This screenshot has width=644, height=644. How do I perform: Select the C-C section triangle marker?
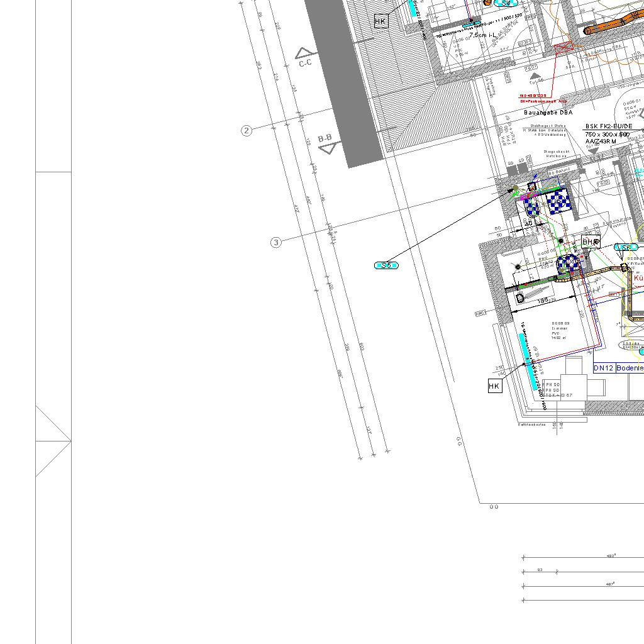304,53
